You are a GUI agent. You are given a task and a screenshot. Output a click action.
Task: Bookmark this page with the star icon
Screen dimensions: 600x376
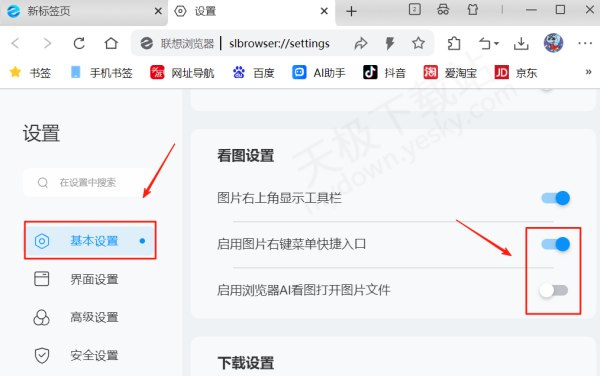tap(418, 43)
